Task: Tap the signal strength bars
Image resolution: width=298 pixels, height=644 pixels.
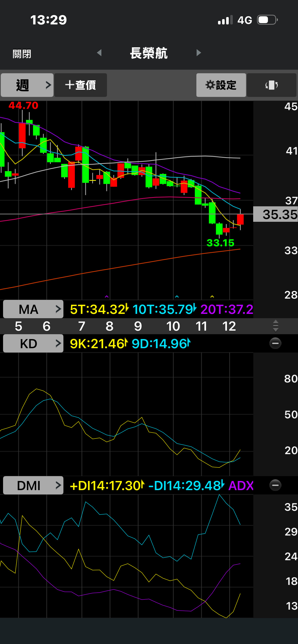Action: click(225, 20)
